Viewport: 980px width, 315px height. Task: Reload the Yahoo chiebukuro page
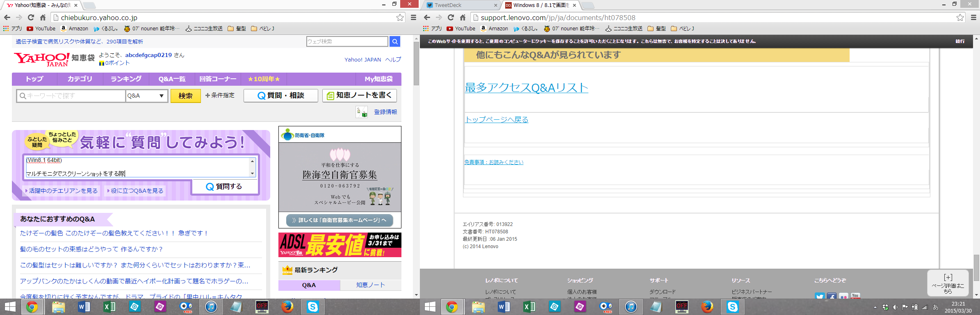pyautogui.click(x=31, y=18)
